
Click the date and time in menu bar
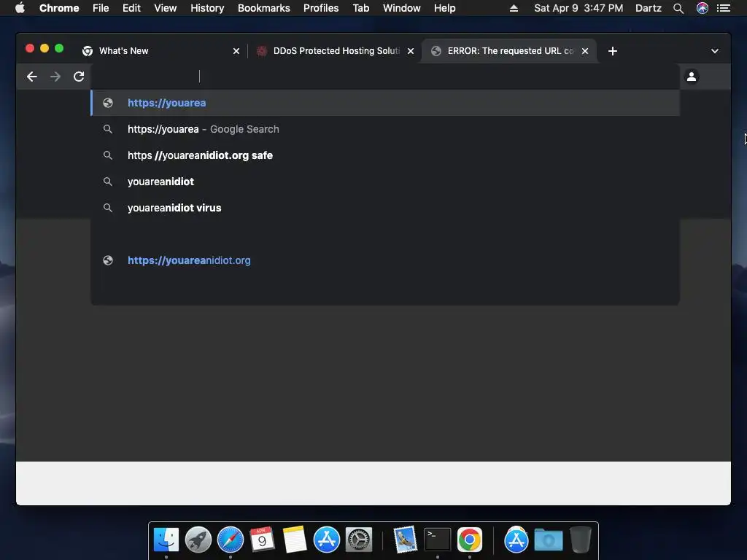click(578, 8)
